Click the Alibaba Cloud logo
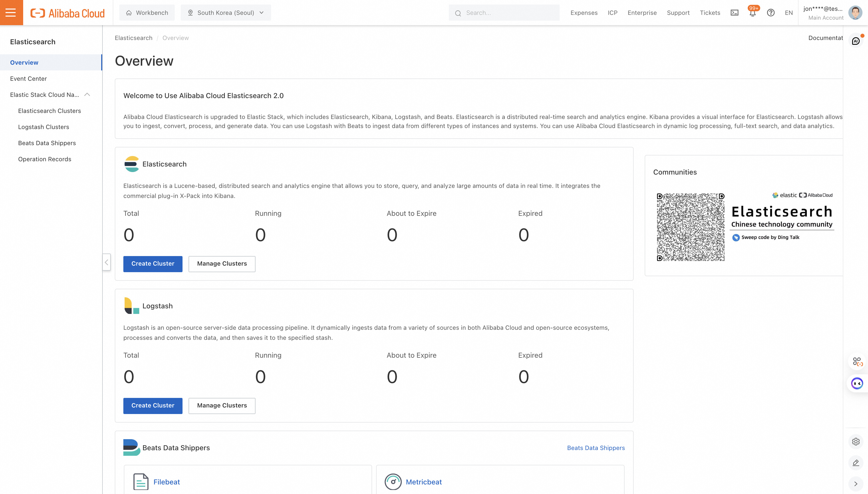This screenshot has height=494, width=868. [x=67, y=13]
